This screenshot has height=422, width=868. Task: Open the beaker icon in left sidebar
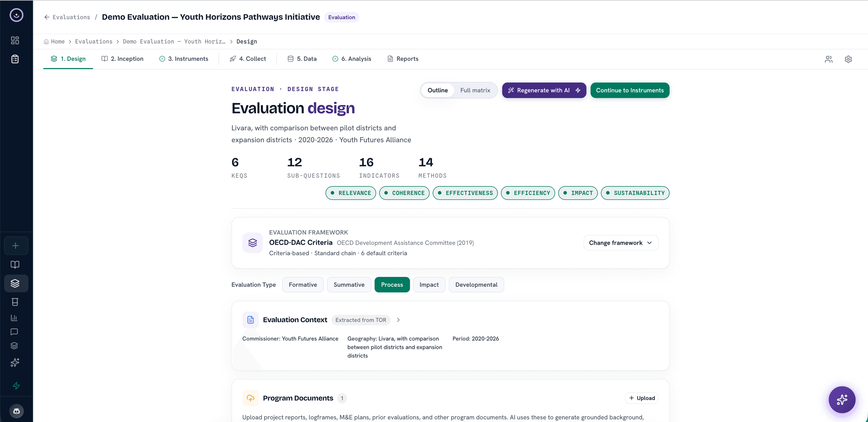click(15, 302)
